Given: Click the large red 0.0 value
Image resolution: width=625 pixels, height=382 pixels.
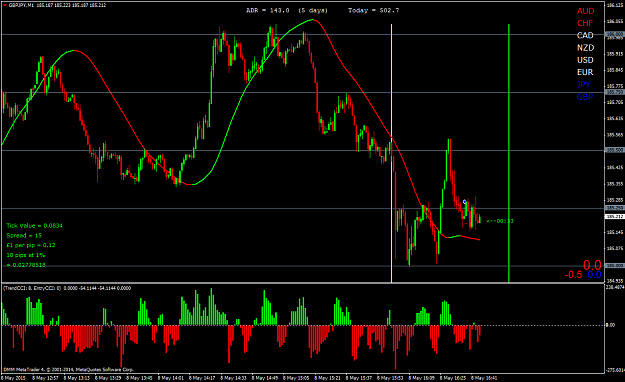Looking at the screenshot, I should tap(592, 265).
